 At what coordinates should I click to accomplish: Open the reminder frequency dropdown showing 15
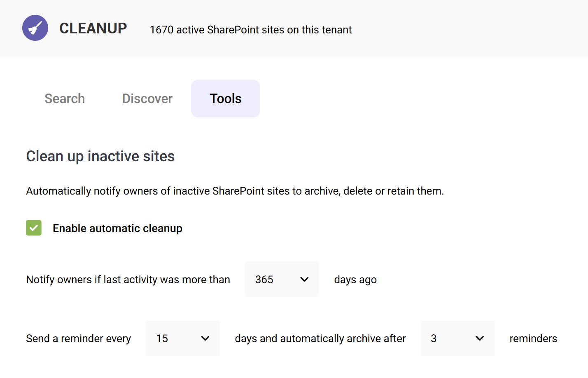[x=182, y=338]
